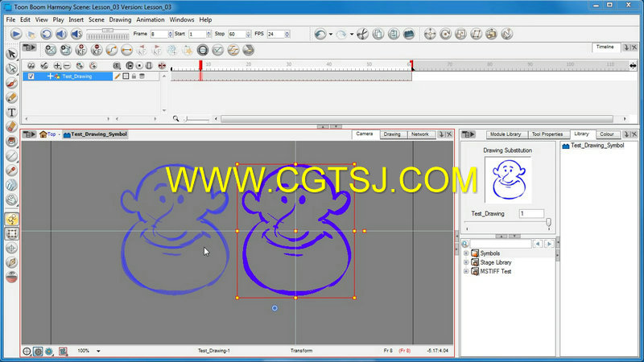This screenshot has width=644, height=362.
Task: Select the Scale tool in top toolbar
Action: (x=460, y=34)
